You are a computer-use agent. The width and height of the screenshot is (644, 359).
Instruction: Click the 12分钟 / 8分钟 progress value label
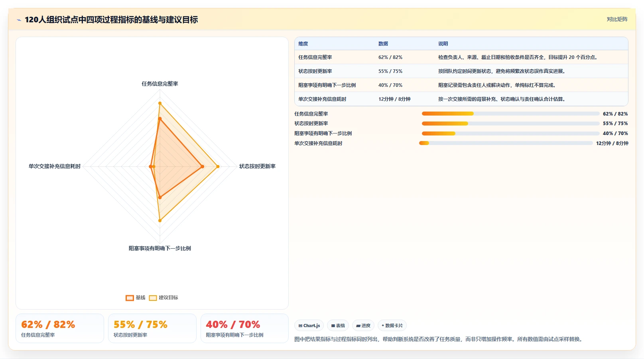point(612,143)
